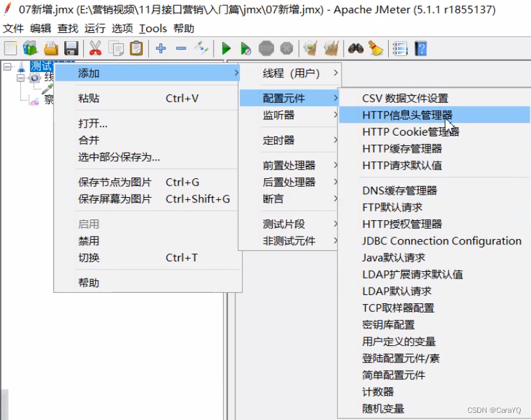This screenshot has height=420, width=531.
Task: Open Search with binoculars icon
Action: point(356,48)
